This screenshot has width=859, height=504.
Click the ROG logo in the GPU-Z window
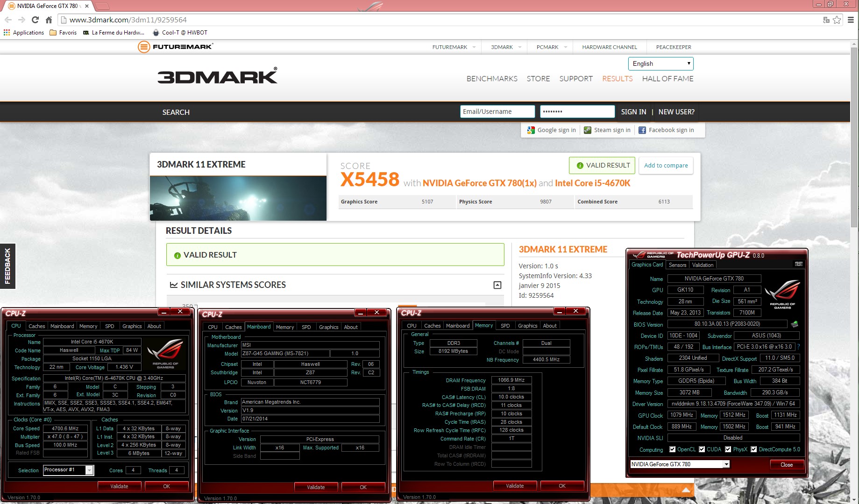pos(782,294)
